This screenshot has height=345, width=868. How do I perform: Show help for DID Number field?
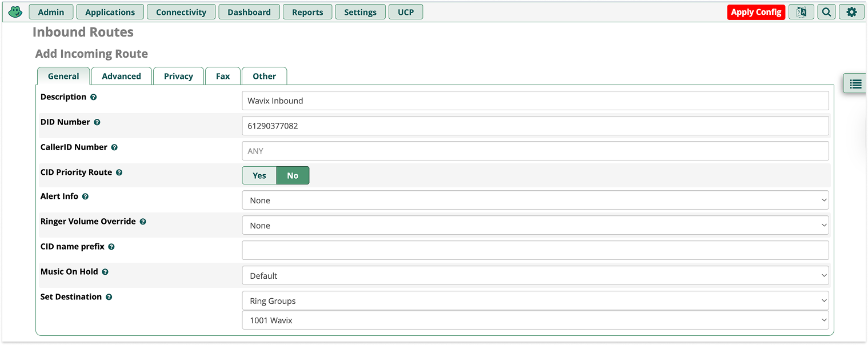click(x=97, y=122)
